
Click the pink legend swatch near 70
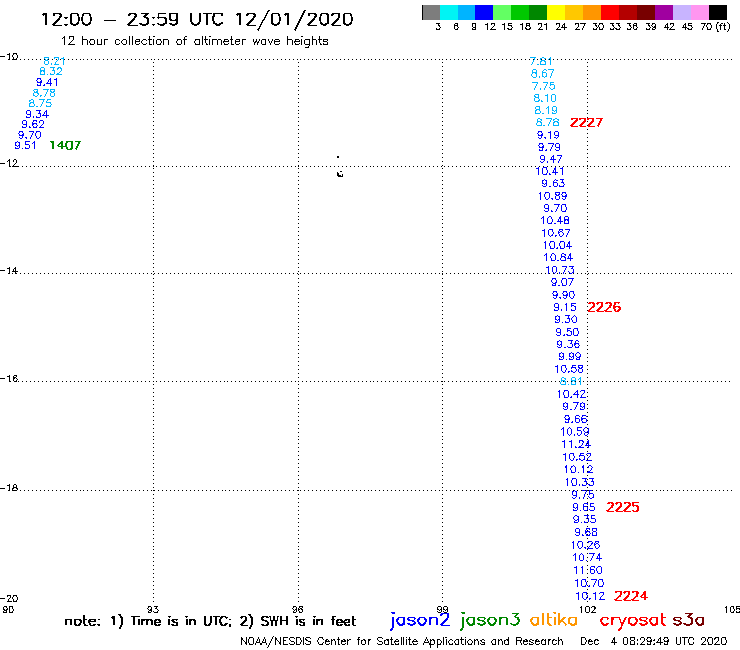[x=700, y=12]
